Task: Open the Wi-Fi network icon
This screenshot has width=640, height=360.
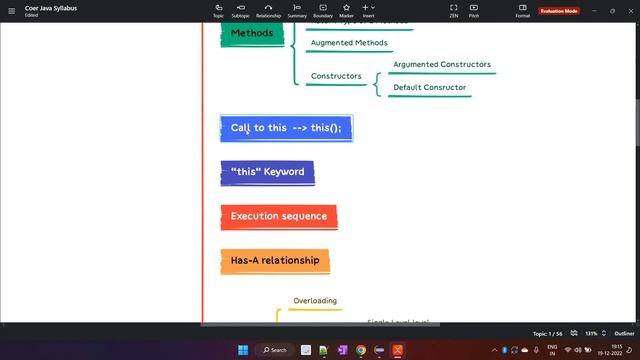Action: coord(567,350)
